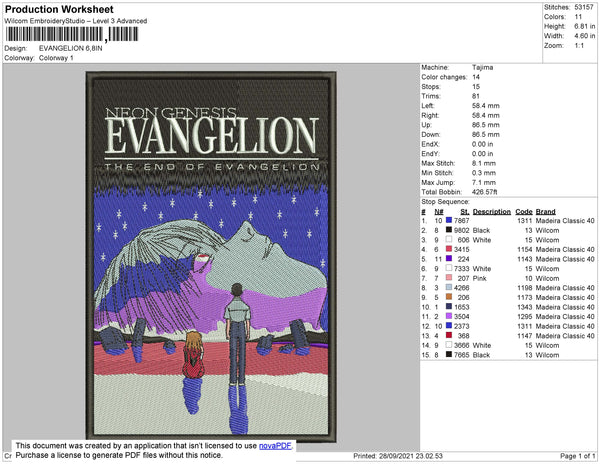Click the 'Description' column header
The height and width of the screenshot is (464, 600).
pyautogui.click(x=492, y=212)
